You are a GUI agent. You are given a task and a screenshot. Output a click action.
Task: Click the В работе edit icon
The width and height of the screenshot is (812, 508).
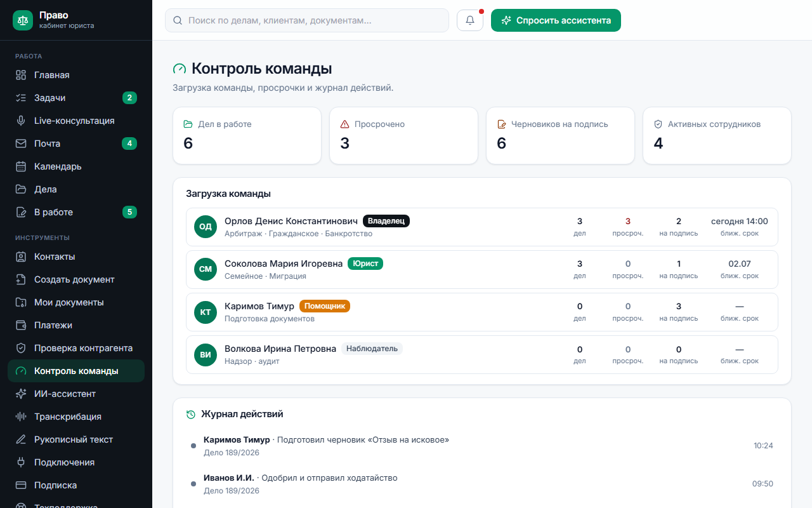pyautogui.click(x=21, y=212)
